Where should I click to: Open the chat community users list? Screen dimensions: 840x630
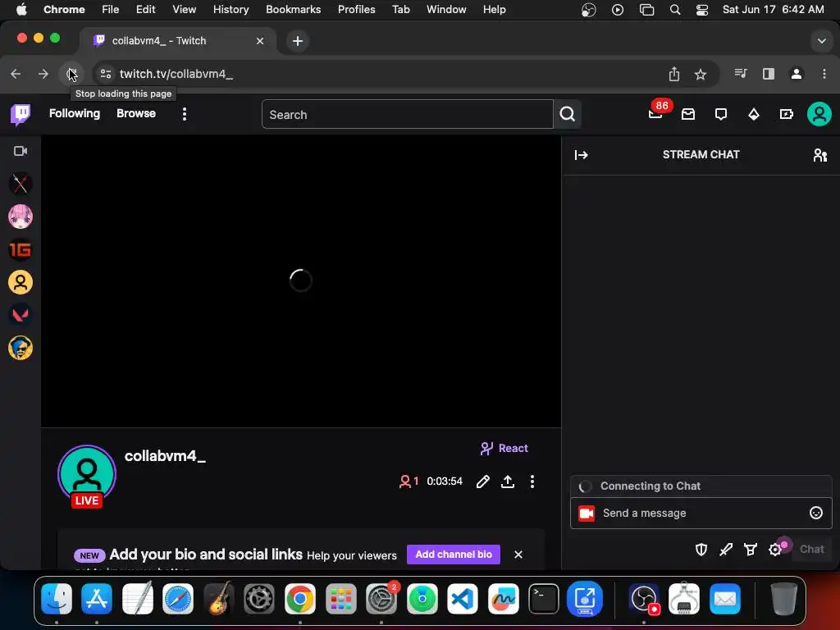click(820, 155)
